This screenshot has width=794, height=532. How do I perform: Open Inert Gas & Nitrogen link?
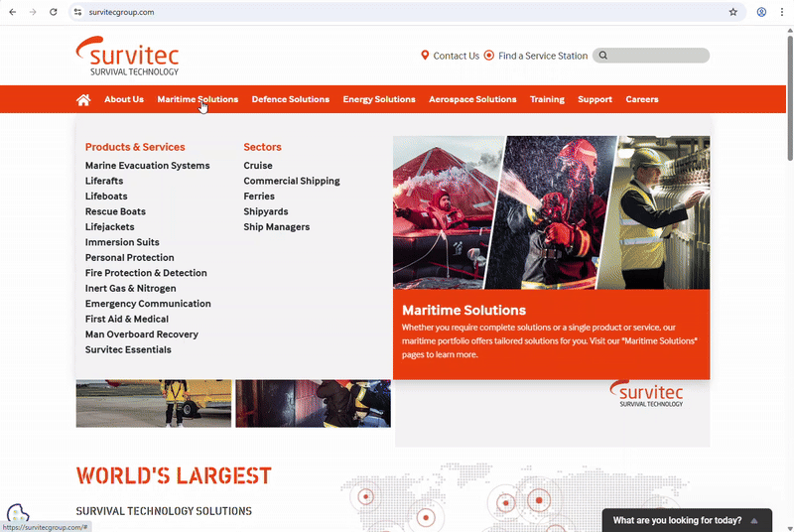pyautogui.click(x=131, y=289)
